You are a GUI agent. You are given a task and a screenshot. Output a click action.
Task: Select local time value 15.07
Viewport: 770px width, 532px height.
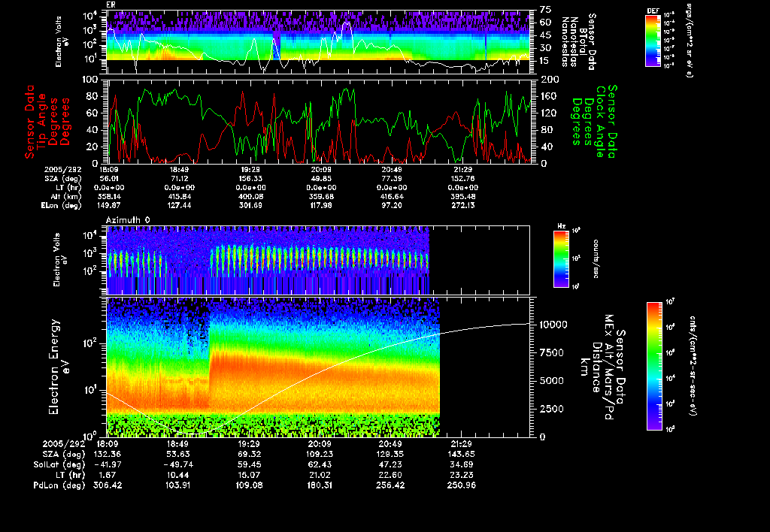[249, 475]
